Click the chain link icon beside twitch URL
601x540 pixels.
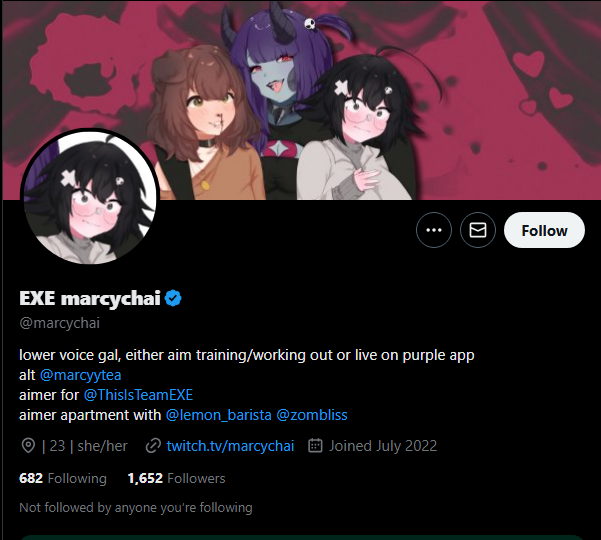(153, 446)
